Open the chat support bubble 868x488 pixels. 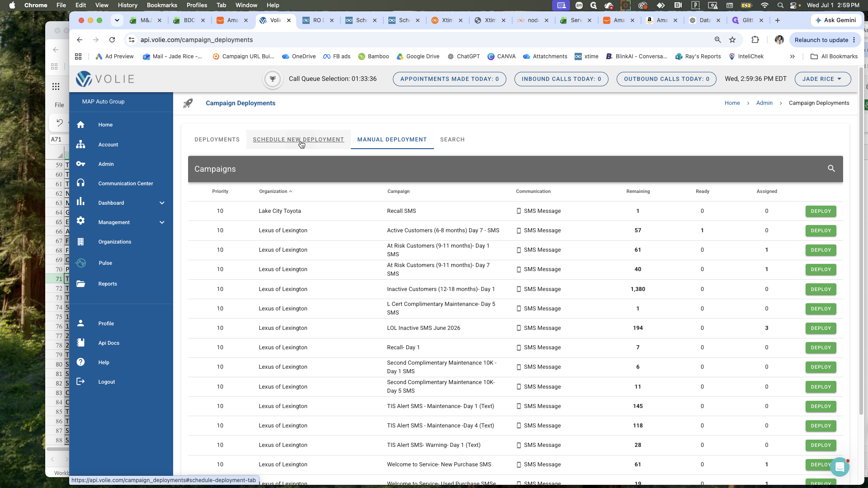(840, 467)
